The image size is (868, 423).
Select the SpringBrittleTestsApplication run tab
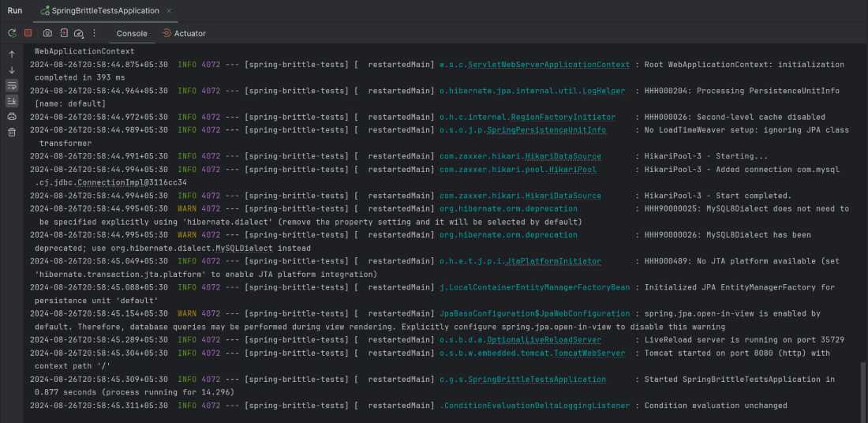tap(106, 10)
